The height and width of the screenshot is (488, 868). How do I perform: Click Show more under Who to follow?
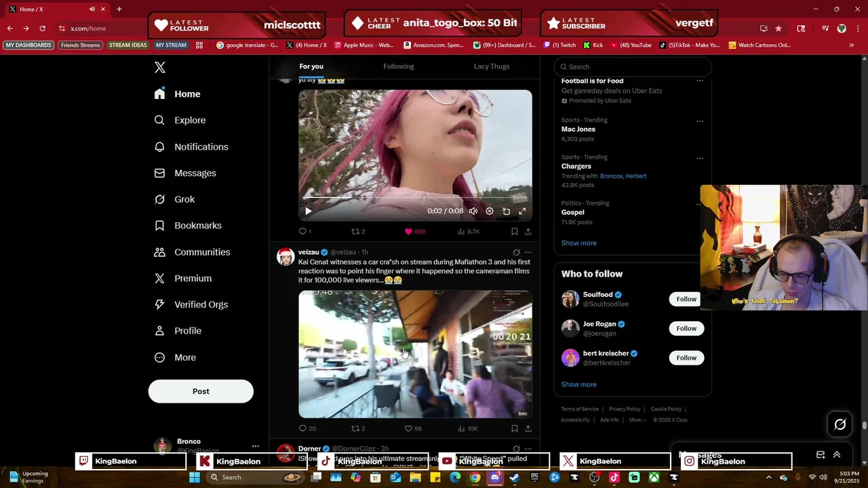point(579,384)
